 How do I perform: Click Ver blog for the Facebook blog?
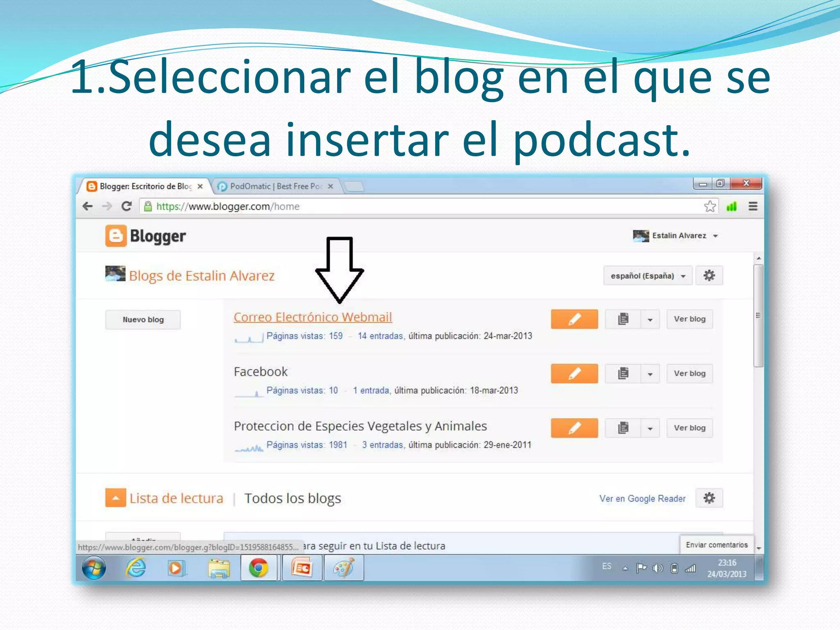click(689, 374)
